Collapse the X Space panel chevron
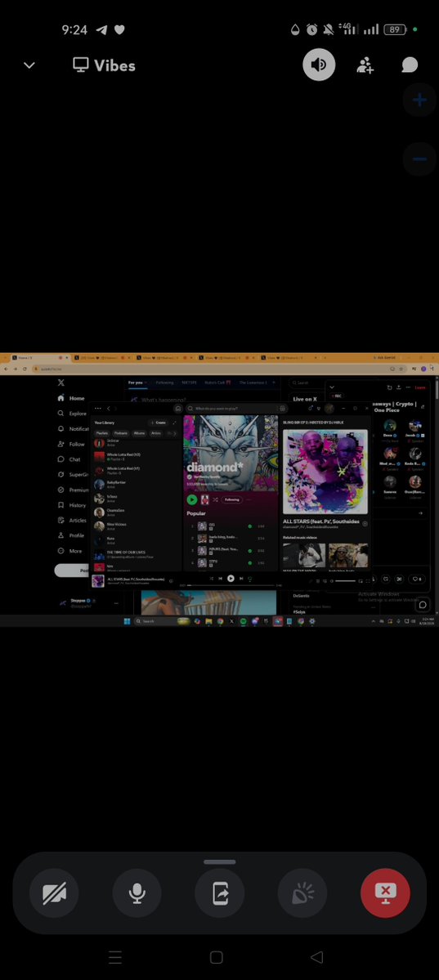The width and height of the screenshot is (439, 980). [332, 387]
